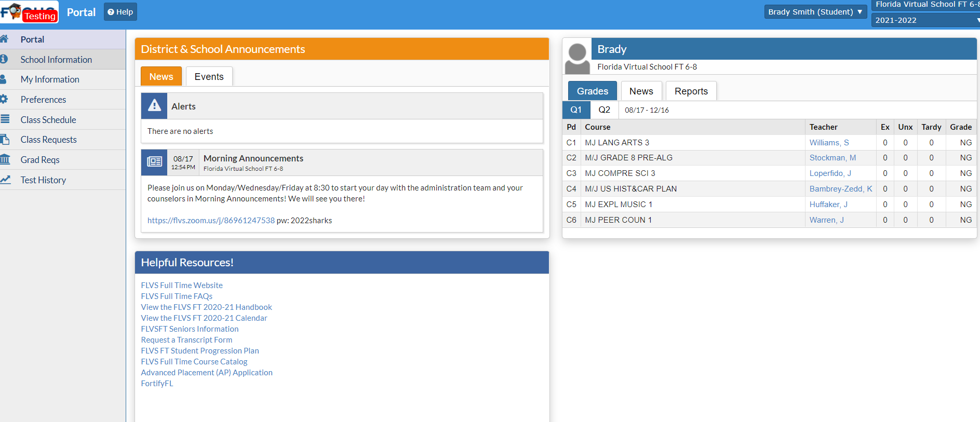Open Grad Reqs menu item

(x=40, y=160)
